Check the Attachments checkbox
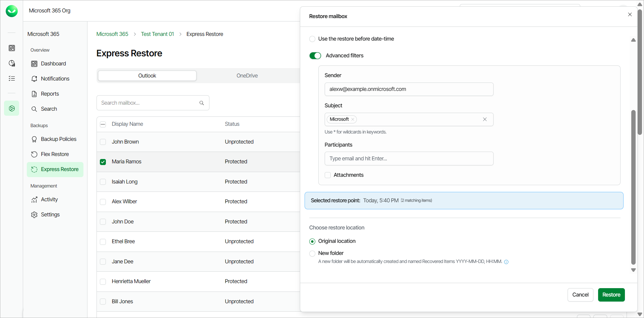This screenshot has height=318, width=644. point(328,175)
